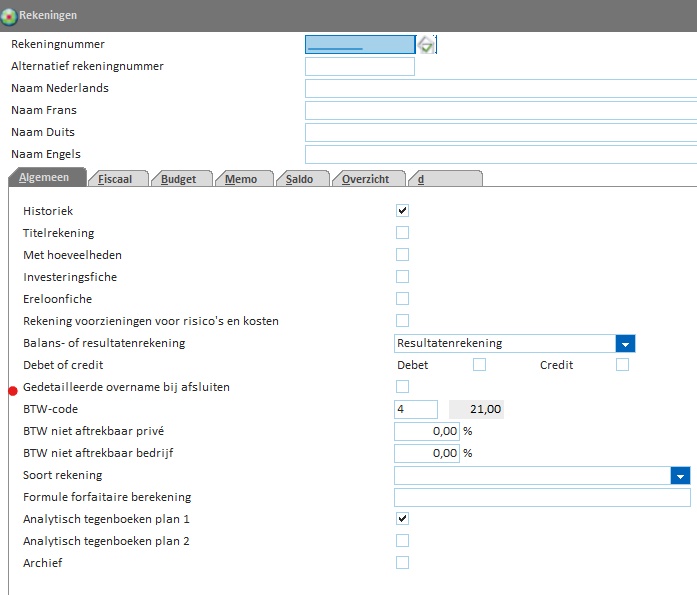697x595 pixels.
Task: Click the Rekeningen application icon in title bar
Action: tap(9, 16)
